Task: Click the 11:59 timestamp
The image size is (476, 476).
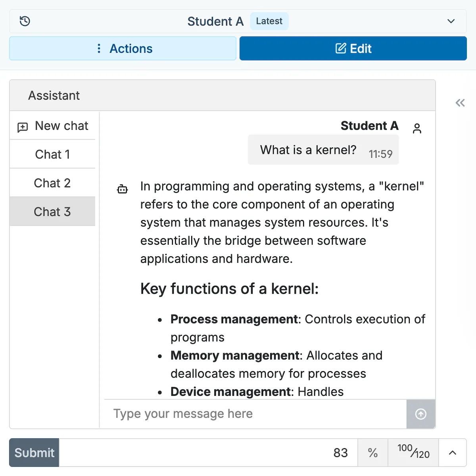Action: click(x=380, y=154)
